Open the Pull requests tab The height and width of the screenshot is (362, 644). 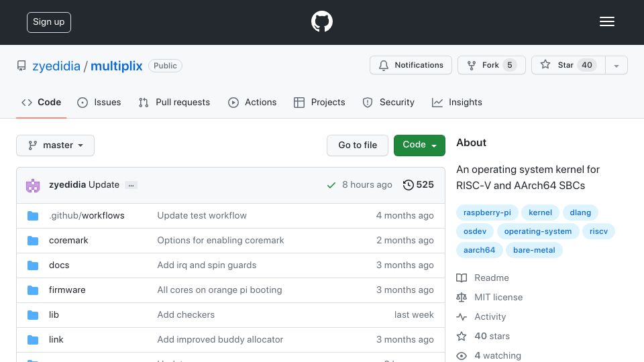[x=174, y=102]
